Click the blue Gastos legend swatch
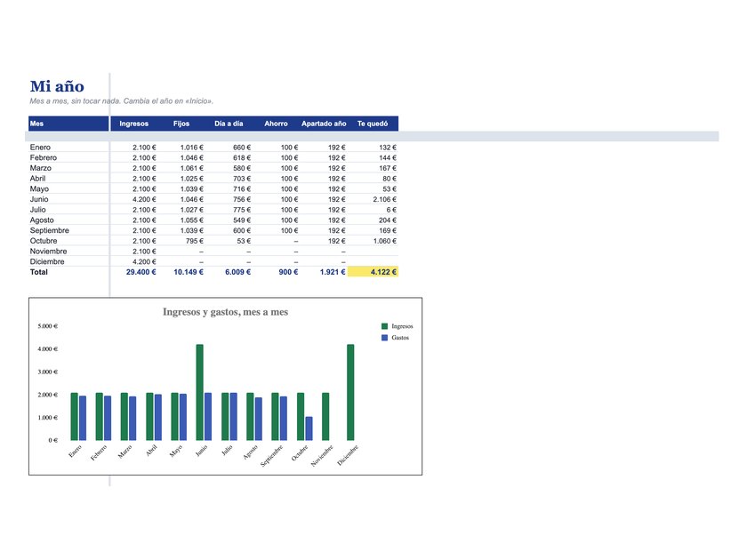 (384, 338)
